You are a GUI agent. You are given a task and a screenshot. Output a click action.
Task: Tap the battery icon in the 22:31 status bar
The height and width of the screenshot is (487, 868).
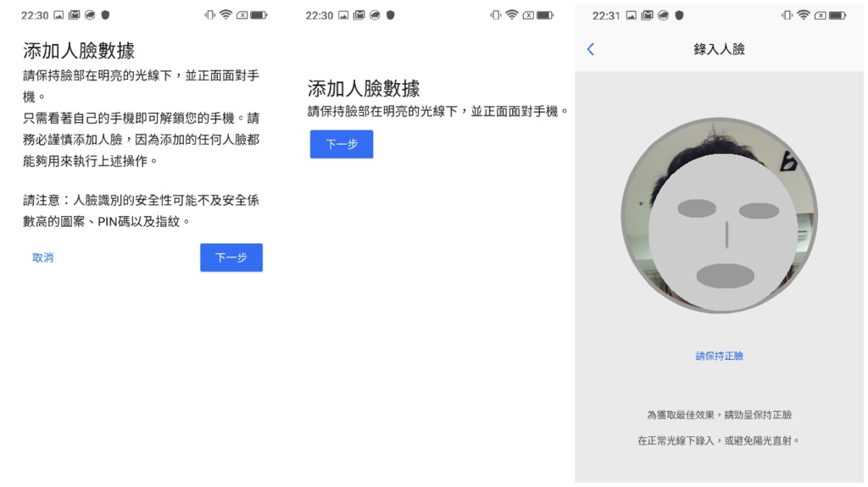837,15
